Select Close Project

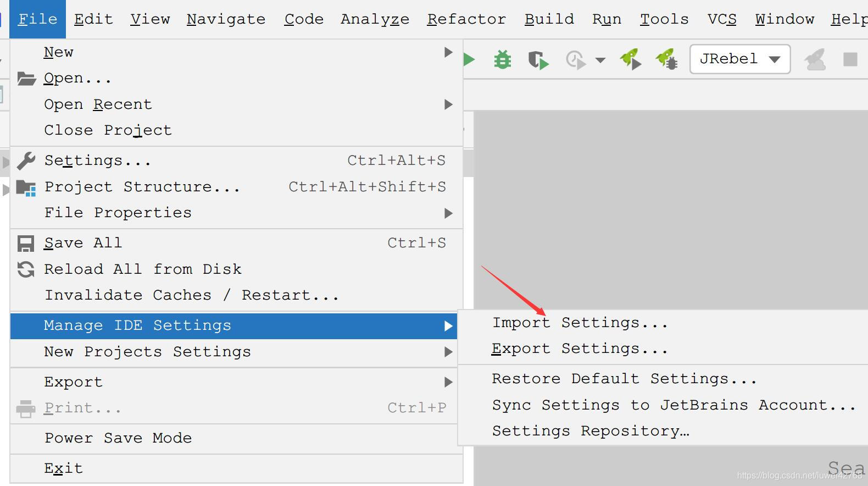pyautogui.click(x=236, y=130)
